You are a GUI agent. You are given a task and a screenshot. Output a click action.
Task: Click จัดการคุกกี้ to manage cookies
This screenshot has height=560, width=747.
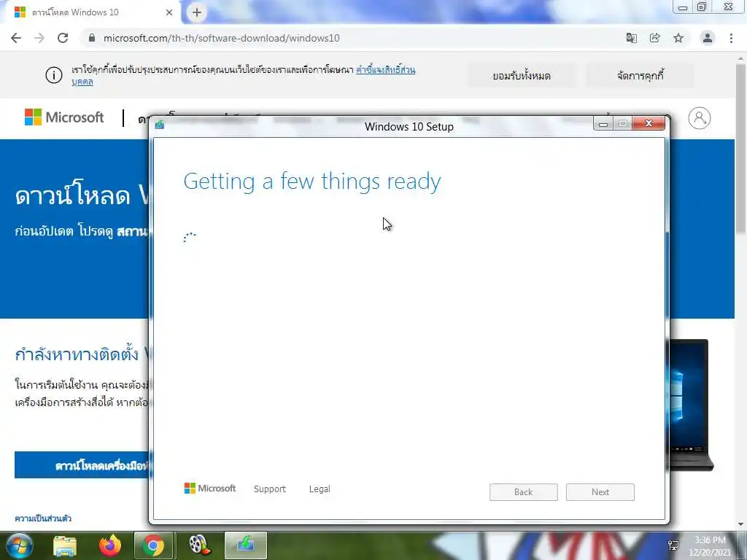click(640, 76)
